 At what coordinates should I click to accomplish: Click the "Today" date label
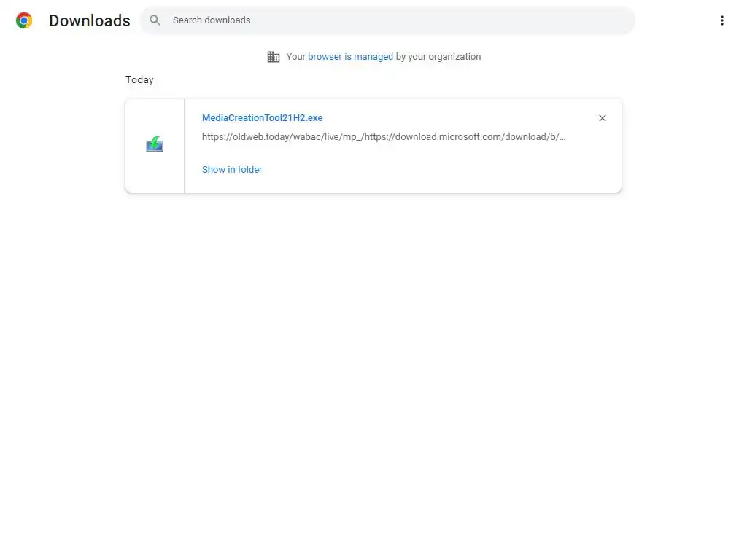coord(139,80)
